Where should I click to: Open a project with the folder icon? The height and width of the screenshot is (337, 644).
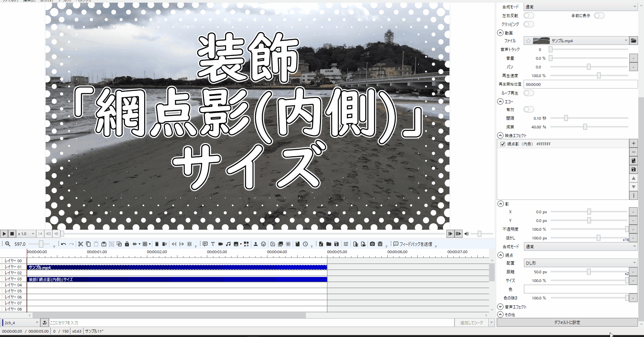pyautogui.click(x=329, y=244)
